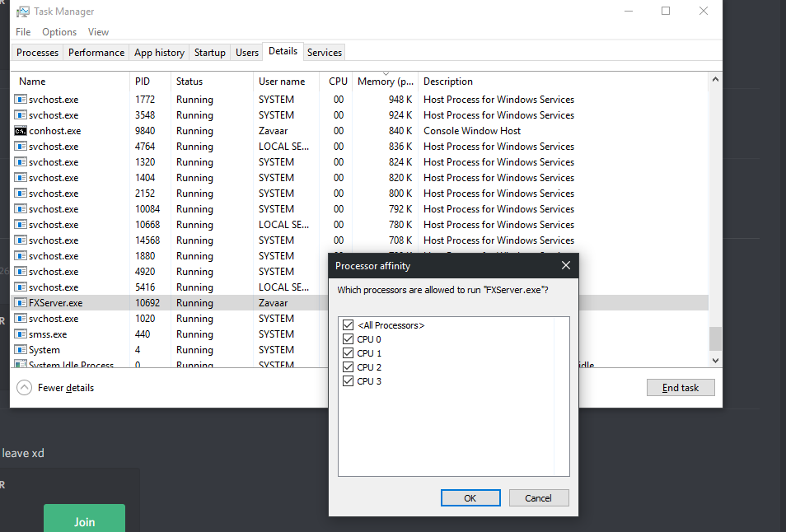
Task: Click the End task button
Action: click(x=681, y=388)
